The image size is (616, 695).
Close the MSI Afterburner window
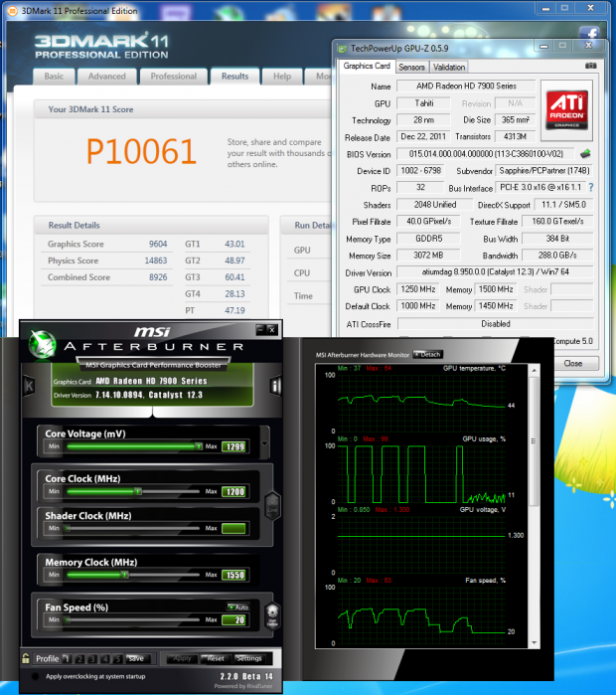click(x=272, y=329)
